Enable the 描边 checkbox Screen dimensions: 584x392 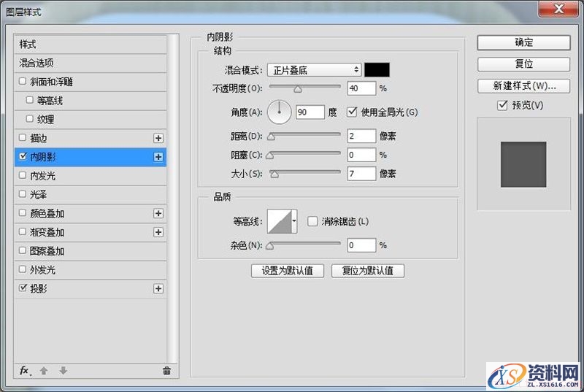pyautogui.click(x=23, y=138)
